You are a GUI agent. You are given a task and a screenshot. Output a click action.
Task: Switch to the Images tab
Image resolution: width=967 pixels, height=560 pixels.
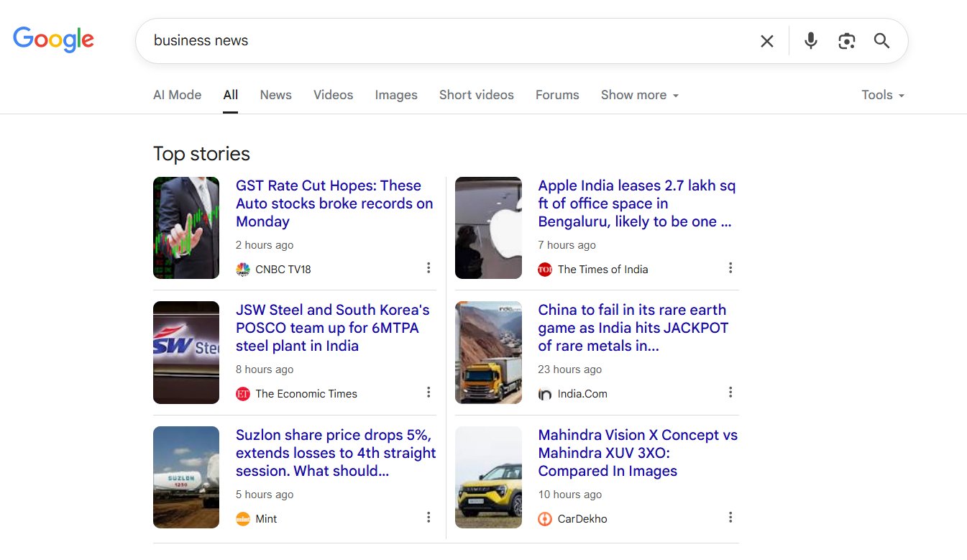(396, 95)
